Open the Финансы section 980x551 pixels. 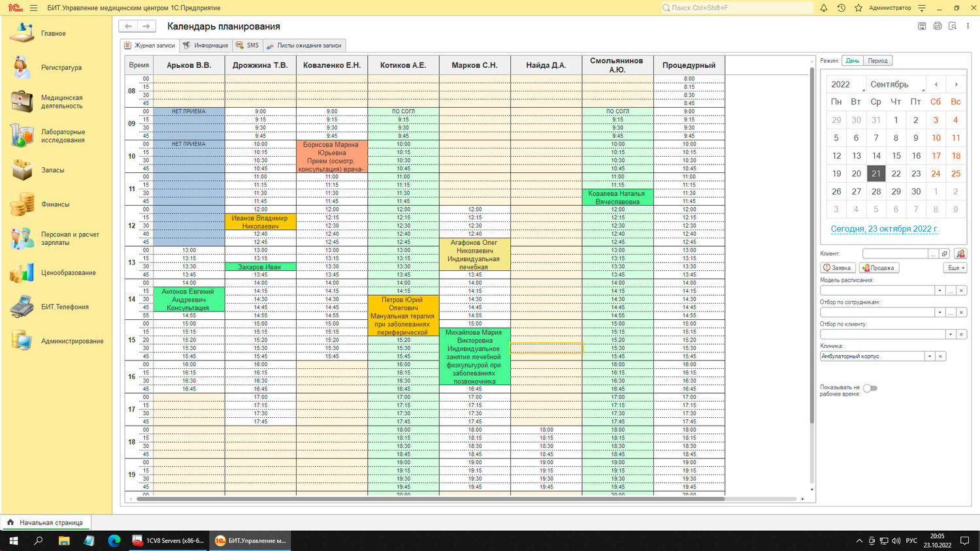click(55, 204)
